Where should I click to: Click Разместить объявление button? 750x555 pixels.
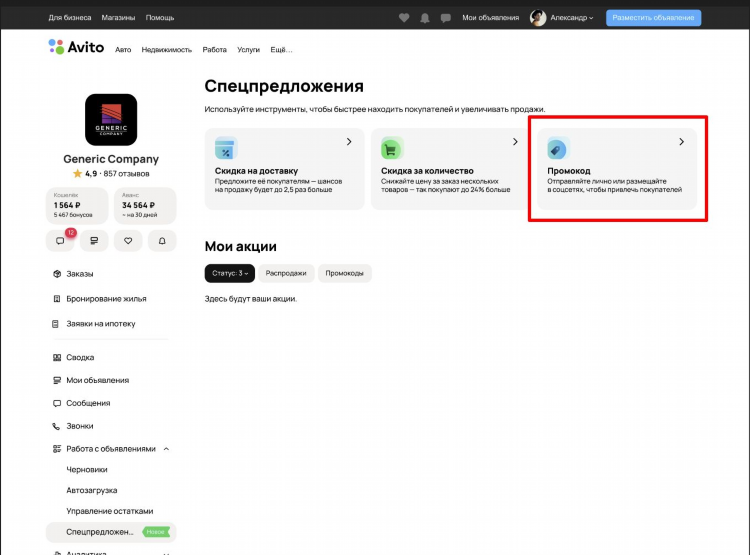653,18
